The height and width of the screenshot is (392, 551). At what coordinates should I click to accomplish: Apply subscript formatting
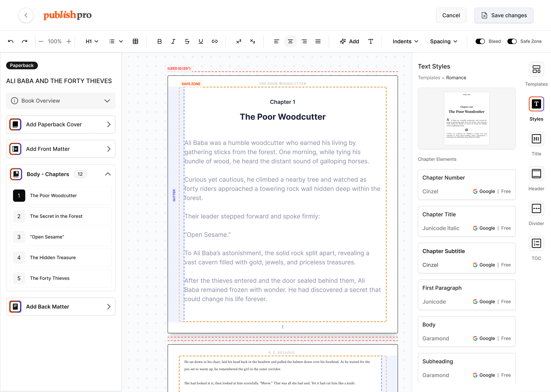tap(252, 41)
